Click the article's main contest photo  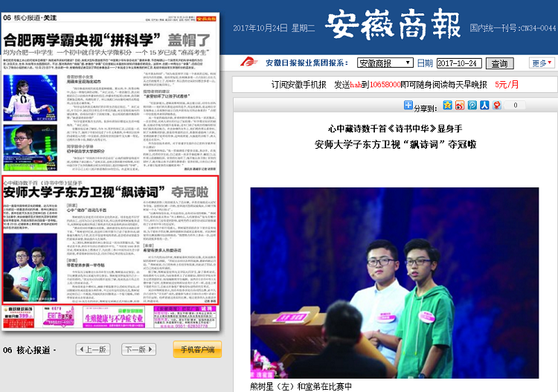tap(394, 283)
